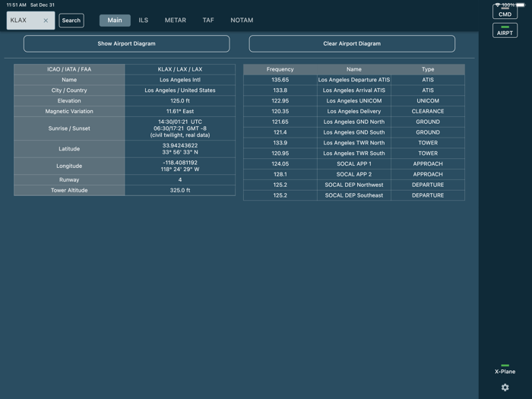Click the -118.4081192 longitude value
Screen dimensions: 532x399
180,163
